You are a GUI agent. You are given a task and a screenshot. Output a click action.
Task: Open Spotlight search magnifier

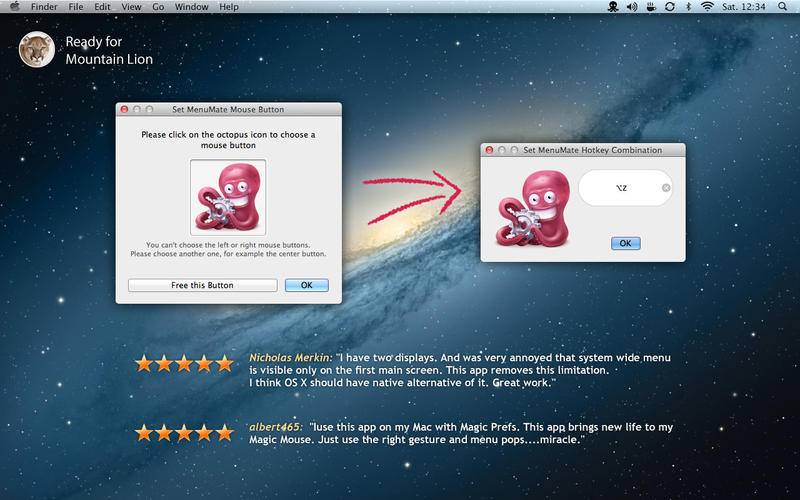782,7
